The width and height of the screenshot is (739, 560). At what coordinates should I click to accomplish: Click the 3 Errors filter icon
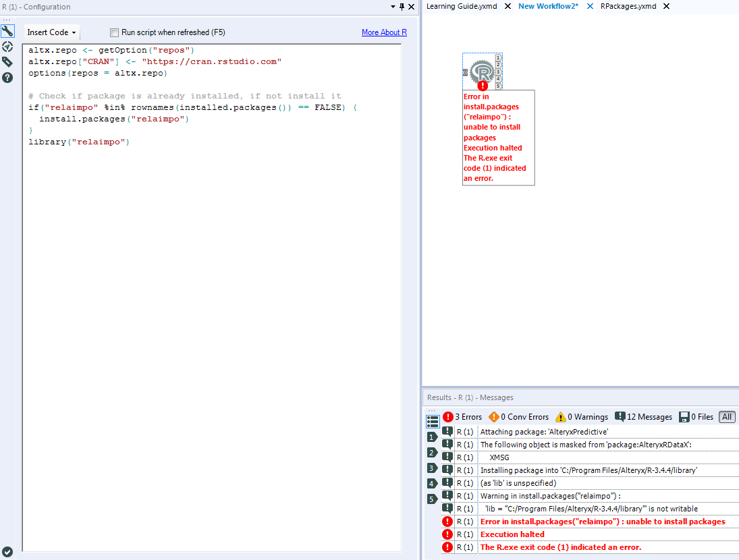tap(448, 416)
